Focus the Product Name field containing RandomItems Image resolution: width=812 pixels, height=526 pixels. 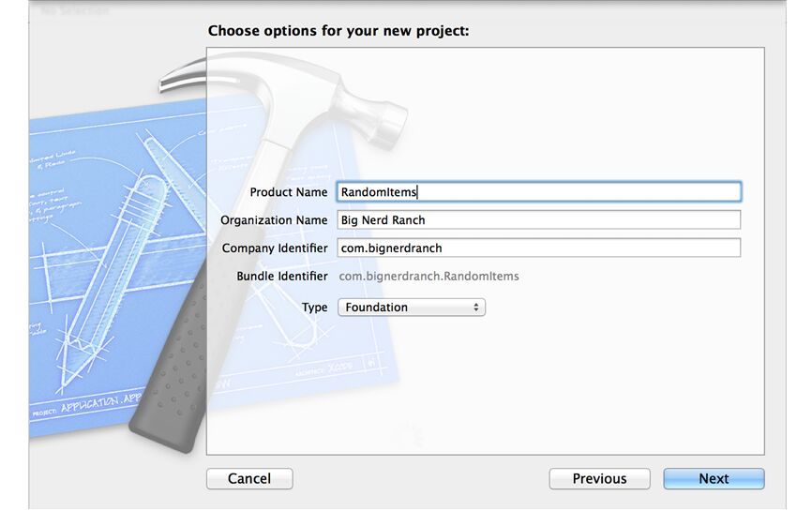pyautogui.click(x=538, y=191)
